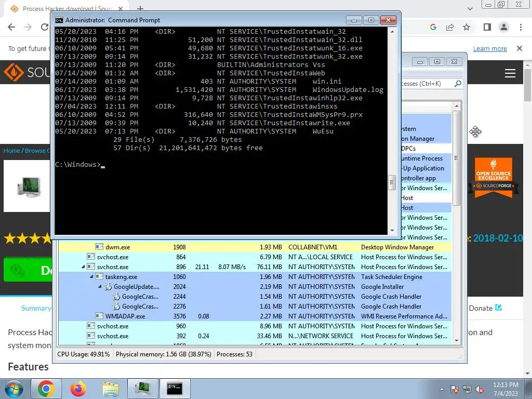
Task: Click network tray icon
Action: [x=467, y=389]
